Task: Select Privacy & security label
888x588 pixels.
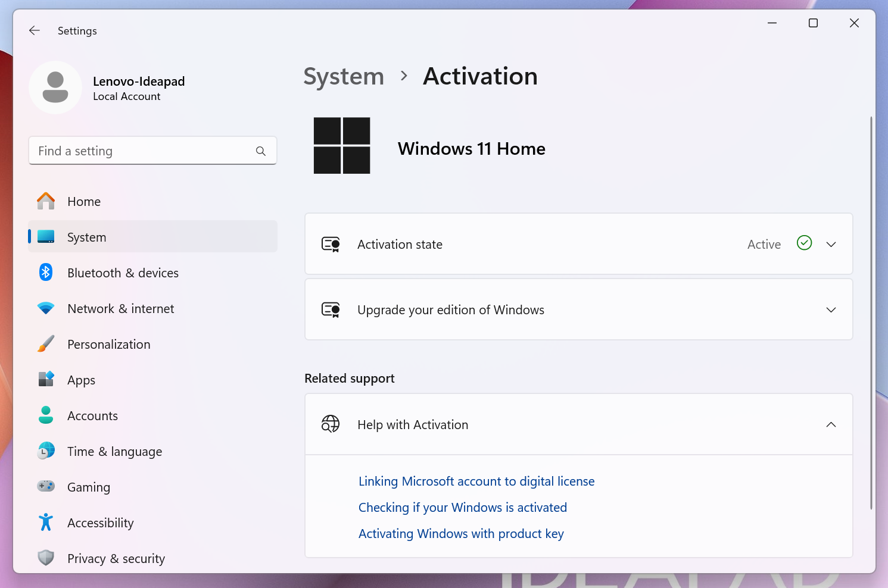Action: pyautogui.click(x=116, y=559)
